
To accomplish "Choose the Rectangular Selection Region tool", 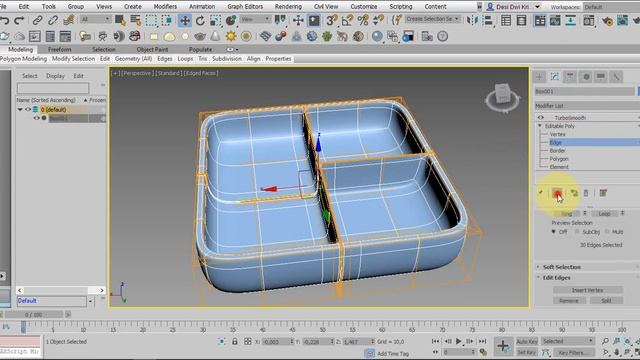I will click(x=151, y=20).
